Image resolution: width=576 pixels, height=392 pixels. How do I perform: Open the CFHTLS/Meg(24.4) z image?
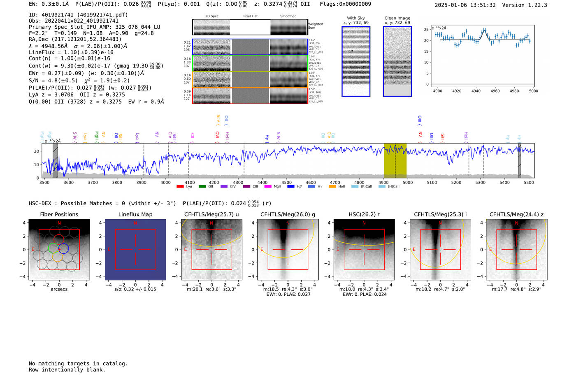pyautogui.click(x=517, y=249)
